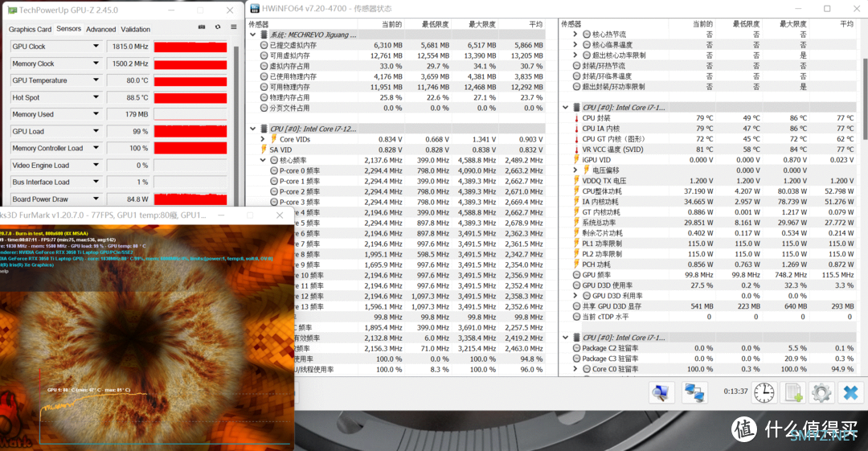
Task: Click the Memory Used graph in GPU-Z
Action: (190, 114)
